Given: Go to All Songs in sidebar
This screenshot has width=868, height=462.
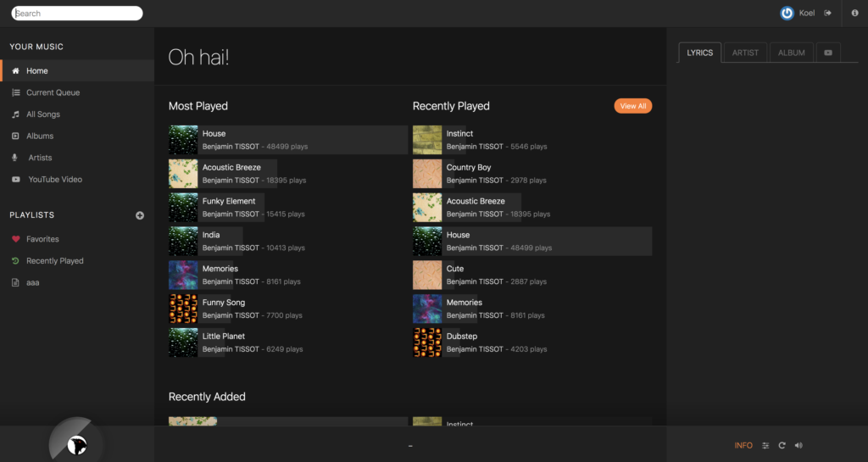Looking at the screenshot, I should pyautogui.click(x=42, y=114).
